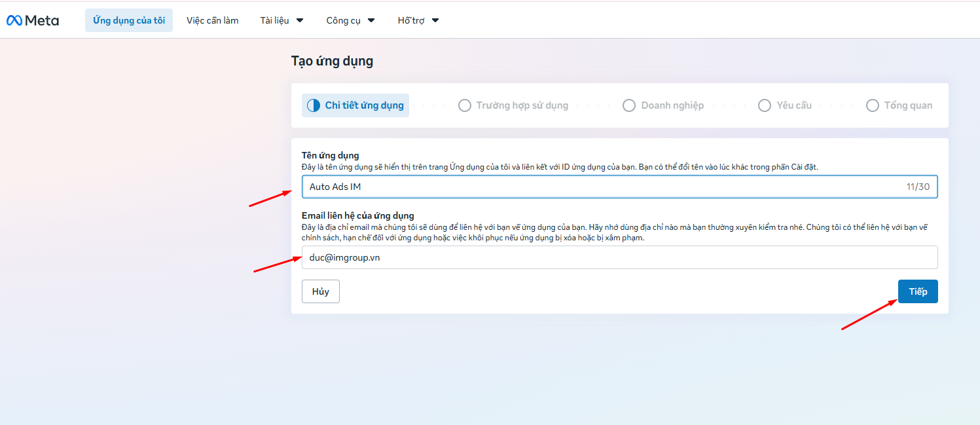980x425 pixels.
Task: Click the Trường hợp sử dụng step circle
Action: click(x=465, y=105)
